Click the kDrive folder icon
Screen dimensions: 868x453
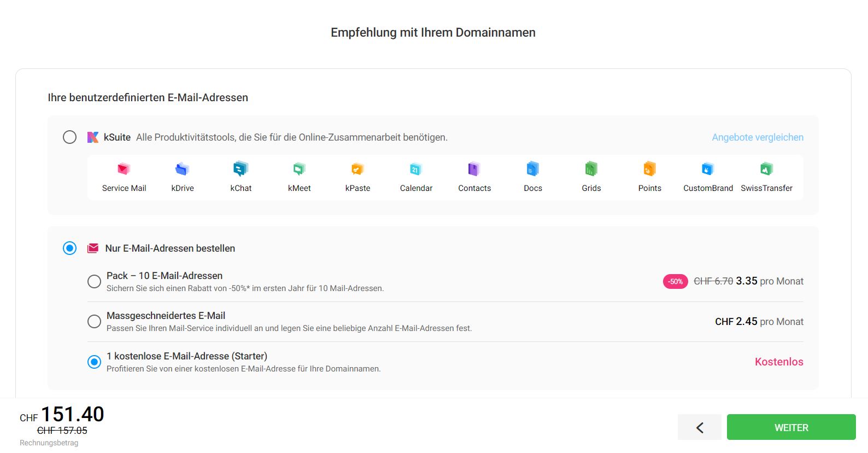tap(182, 169)
